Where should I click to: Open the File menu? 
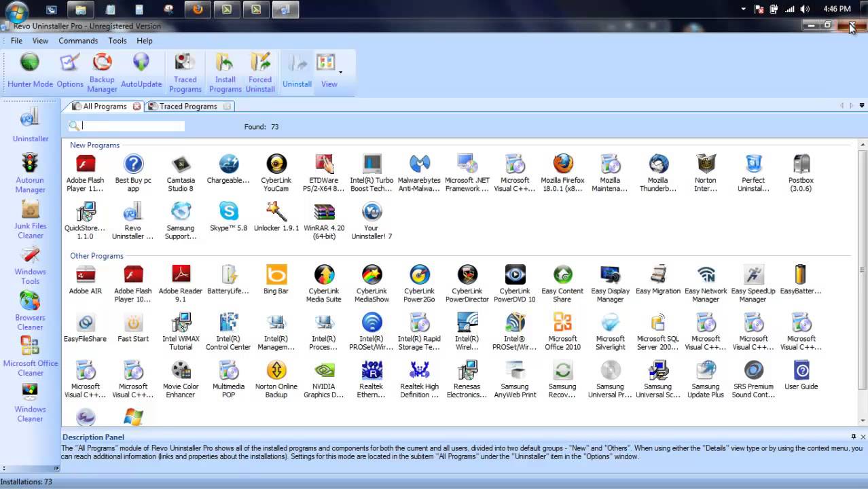(x=16, y=41)
